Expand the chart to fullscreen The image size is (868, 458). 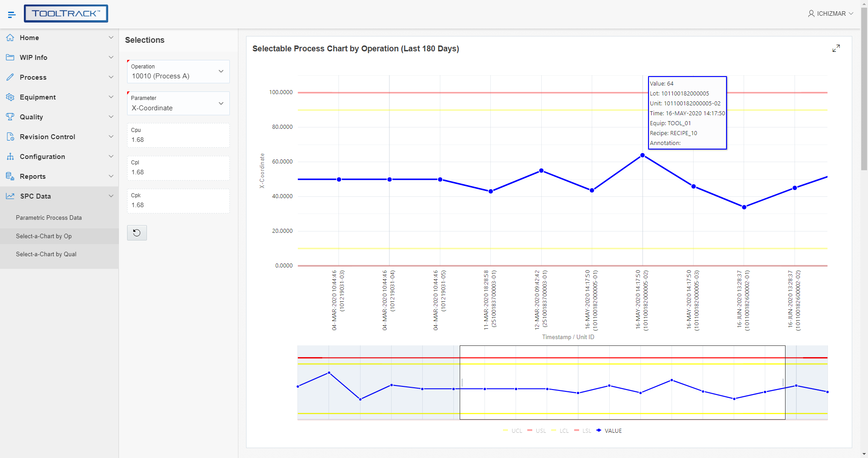pyautogui.click(x=836, y=48)
